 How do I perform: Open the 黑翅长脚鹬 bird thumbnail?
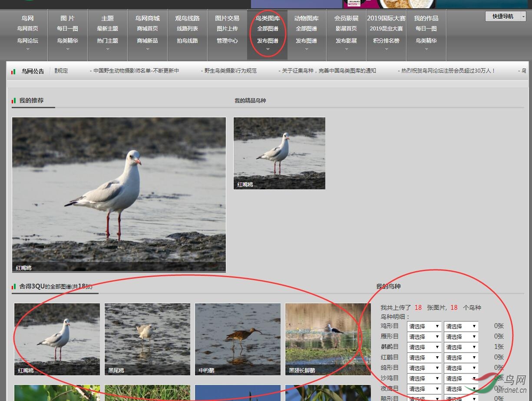tap(328, 339)
